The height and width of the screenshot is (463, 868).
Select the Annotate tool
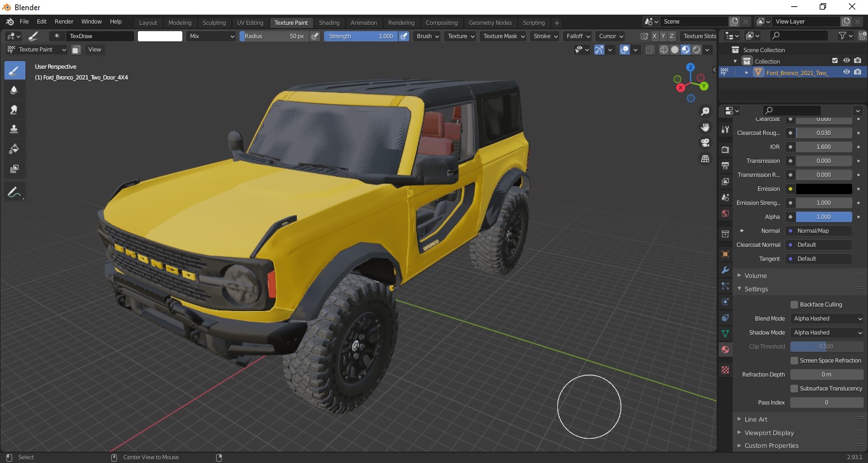pyautogui.click(x=15, y=191)
